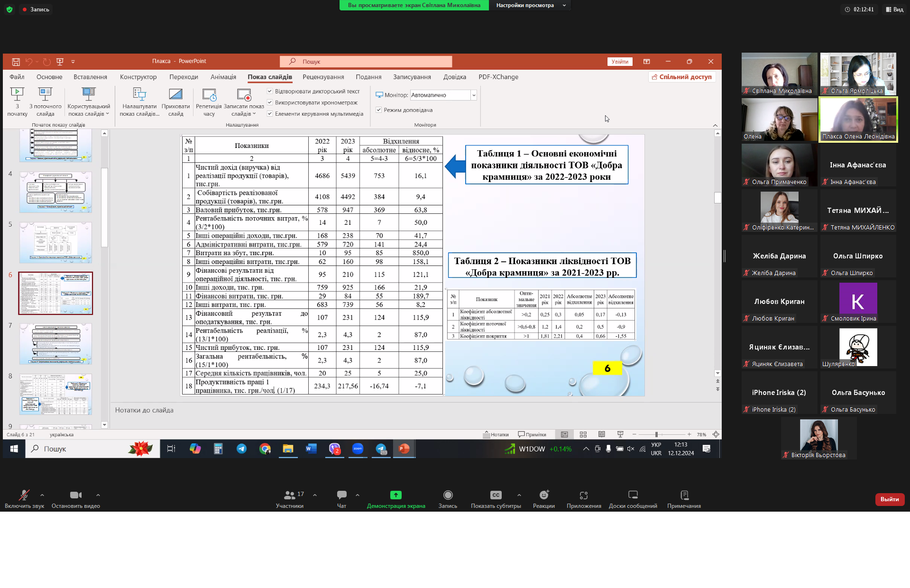Toggle Використовувати хронометраж checkbox

point(270,102)
